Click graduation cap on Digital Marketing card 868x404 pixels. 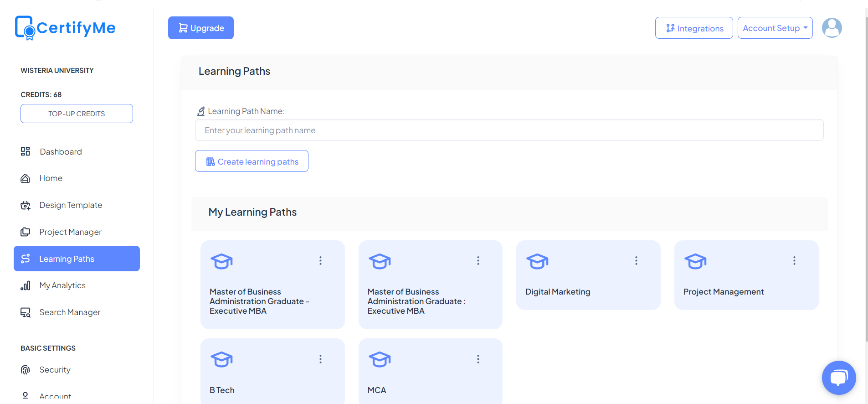point(537,261)
